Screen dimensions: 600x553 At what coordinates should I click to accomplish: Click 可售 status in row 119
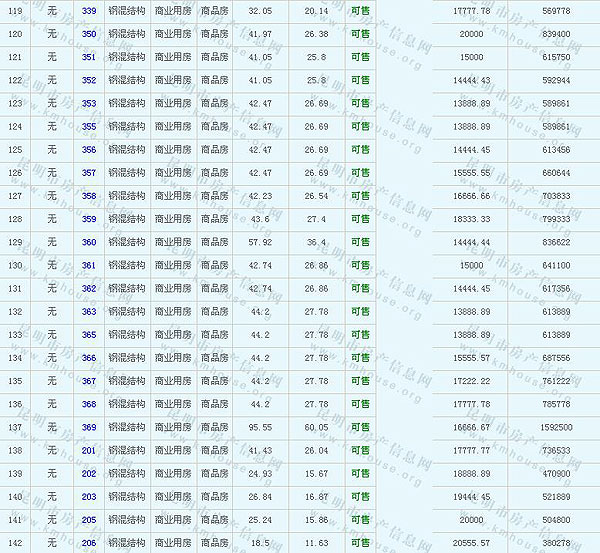[360, 11]
